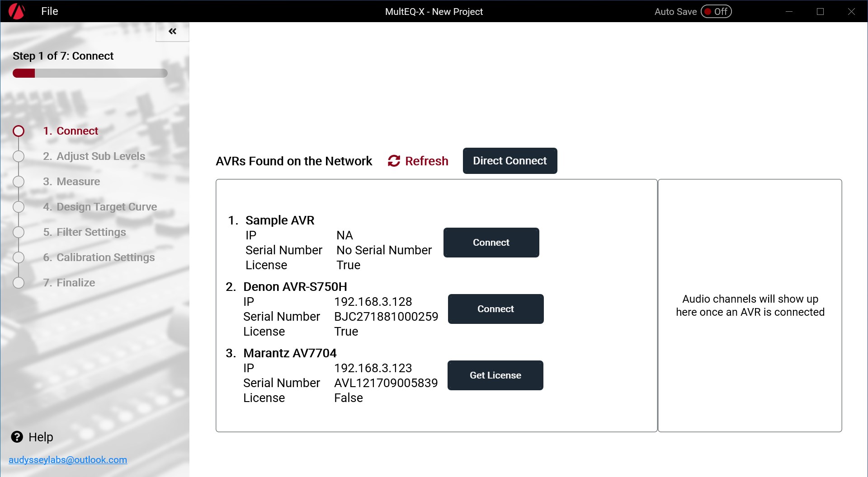Viewport: 868px width, 477px height.
Task: Click the Refresh icon
Action: (394, 161)
